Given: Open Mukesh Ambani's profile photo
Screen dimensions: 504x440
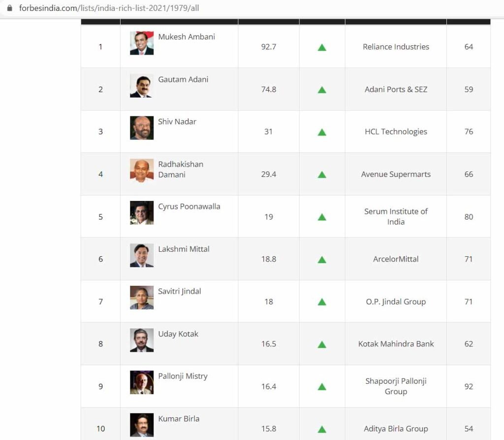Looking at the screenshot, I should [142, 43].
